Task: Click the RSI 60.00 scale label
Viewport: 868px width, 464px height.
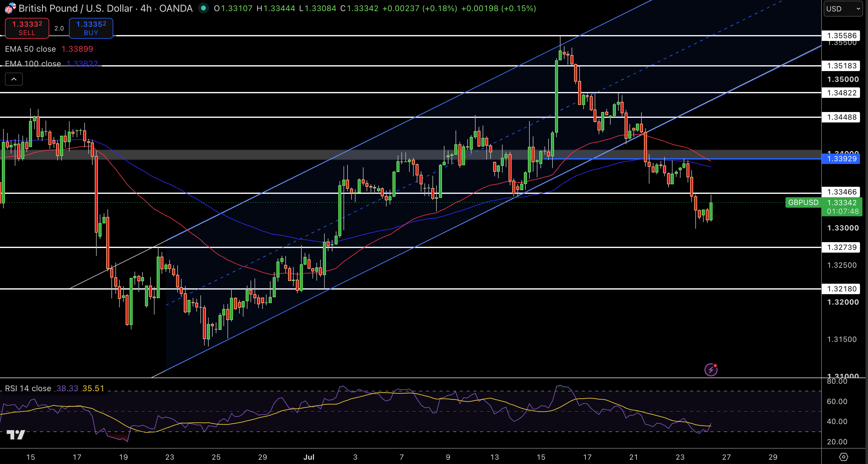Action: tap(837, 401)
